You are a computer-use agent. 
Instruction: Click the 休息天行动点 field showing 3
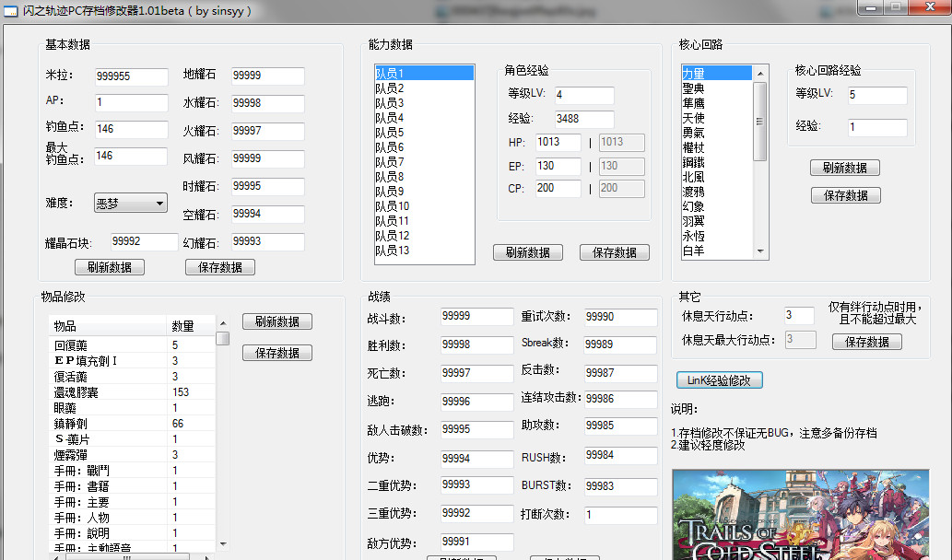pos(799,316)
